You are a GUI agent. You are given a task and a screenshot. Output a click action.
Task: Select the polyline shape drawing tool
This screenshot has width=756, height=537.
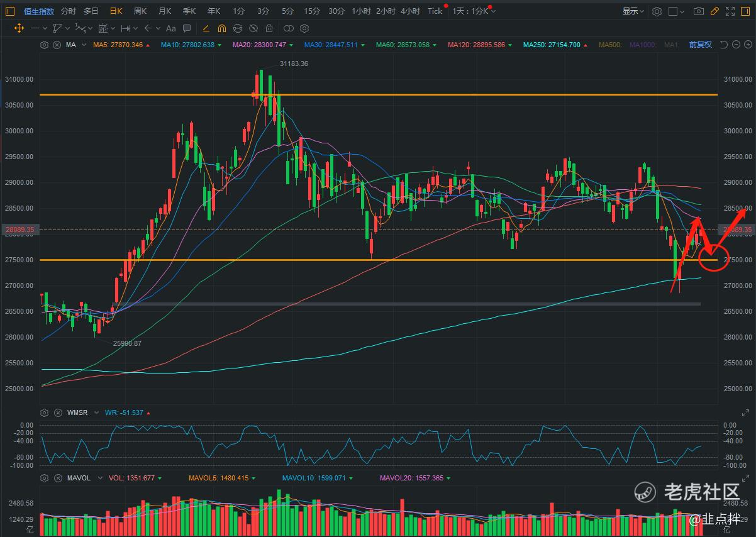(58, 28)
